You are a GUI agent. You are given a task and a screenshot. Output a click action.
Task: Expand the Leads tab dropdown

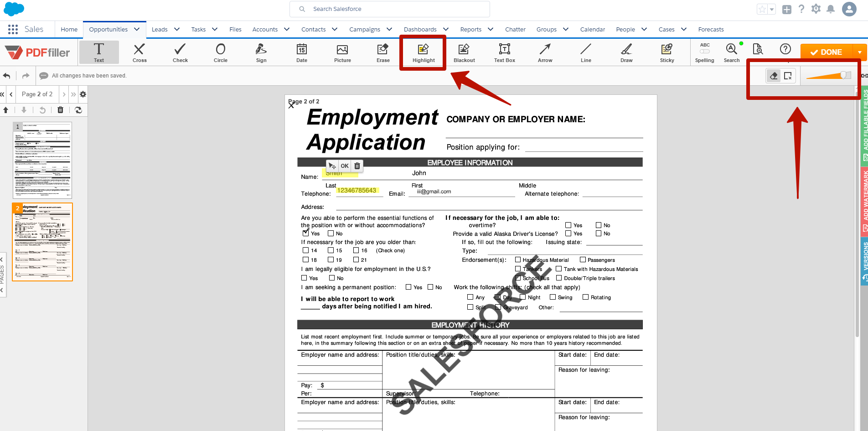[177, 29]
